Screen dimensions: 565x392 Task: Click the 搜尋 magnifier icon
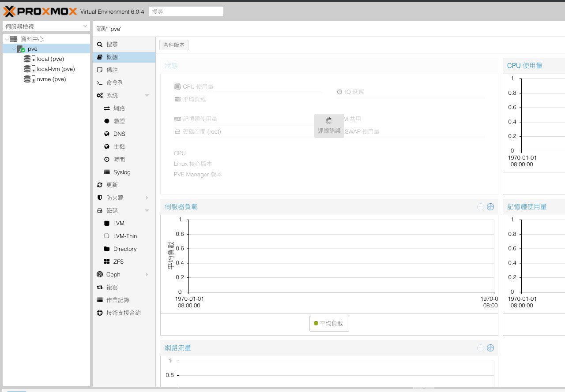(x=100, y=45)
